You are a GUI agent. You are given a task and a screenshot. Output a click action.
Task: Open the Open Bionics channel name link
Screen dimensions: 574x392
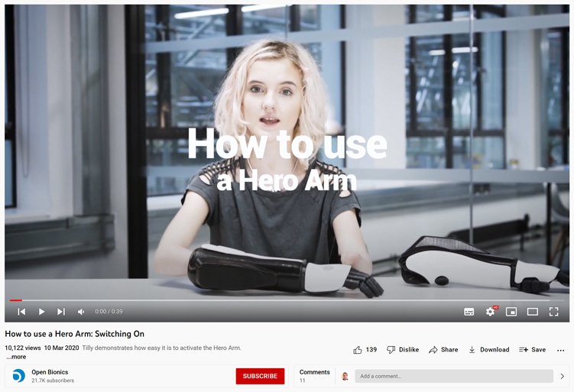click(x=50, y=372)
